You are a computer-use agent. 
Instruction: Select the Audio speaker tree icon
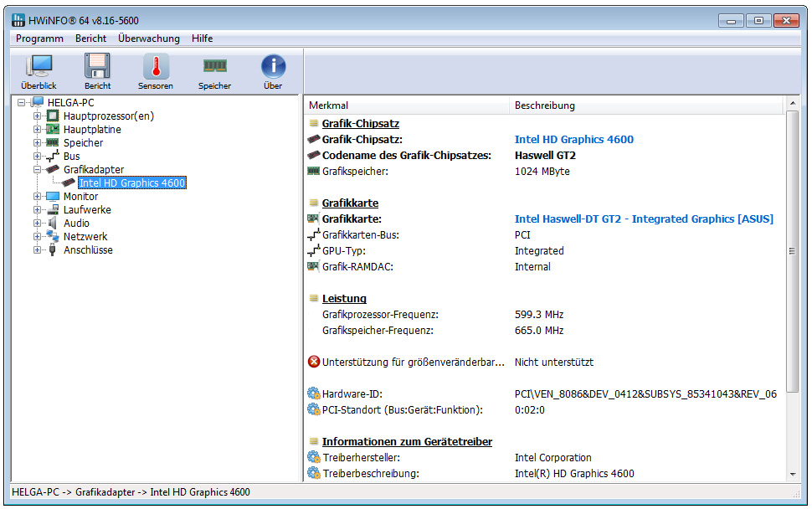53,224
